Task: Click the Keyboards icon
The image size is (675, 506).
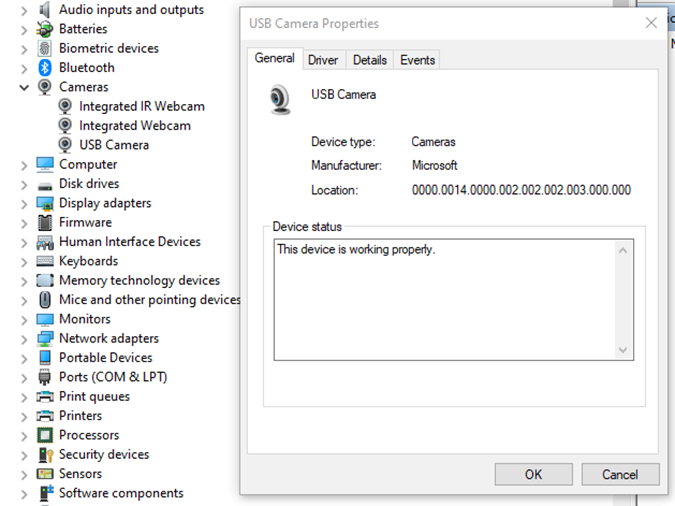Action: point(45,261)
